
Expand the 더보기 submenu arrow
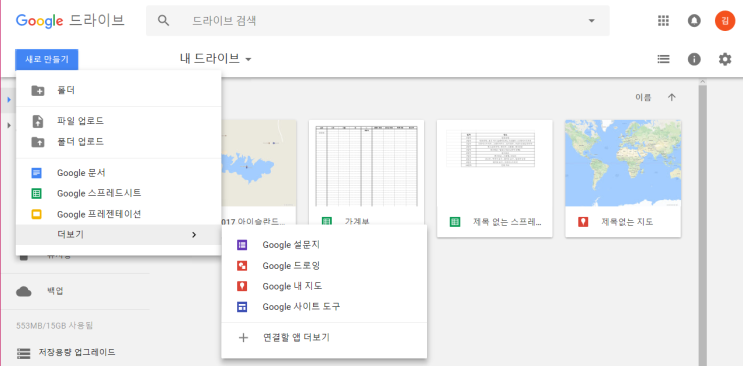click(194, 235)
